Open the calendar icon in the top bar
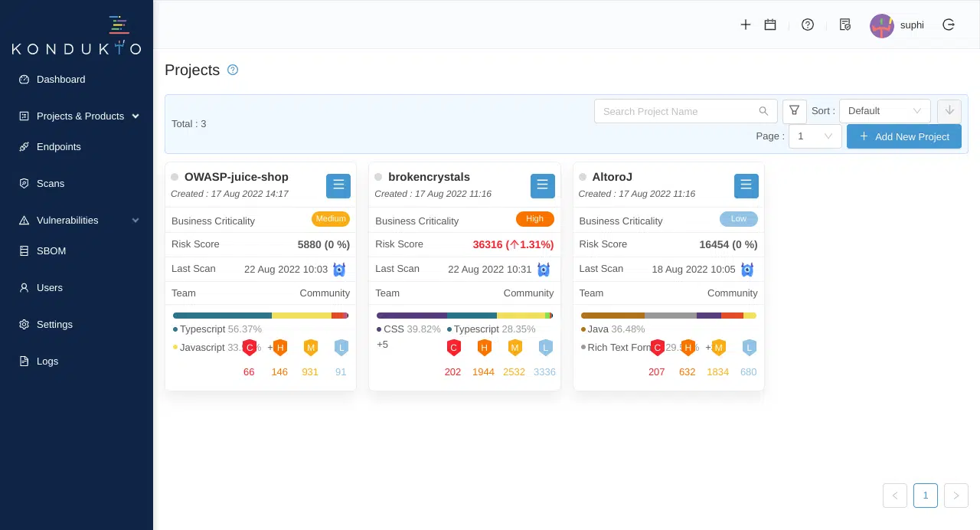The width and height of the screenshot is (980, 530). click(x=770, y=25)
